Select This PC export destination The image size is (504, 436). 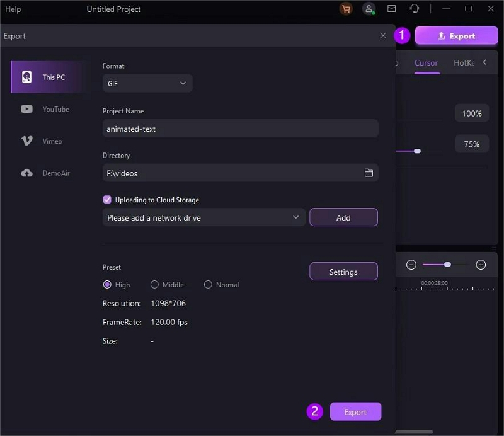(50, 77)
